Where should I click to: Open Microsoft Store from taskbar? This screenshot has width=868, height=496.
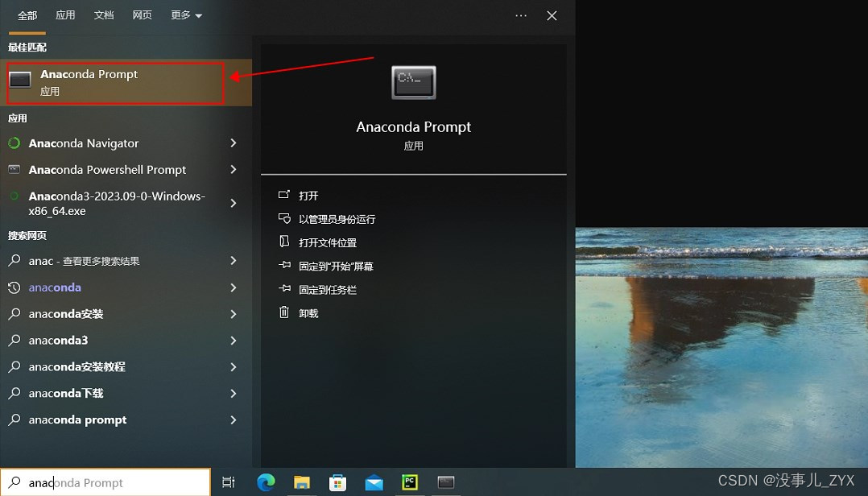point(337,482)
